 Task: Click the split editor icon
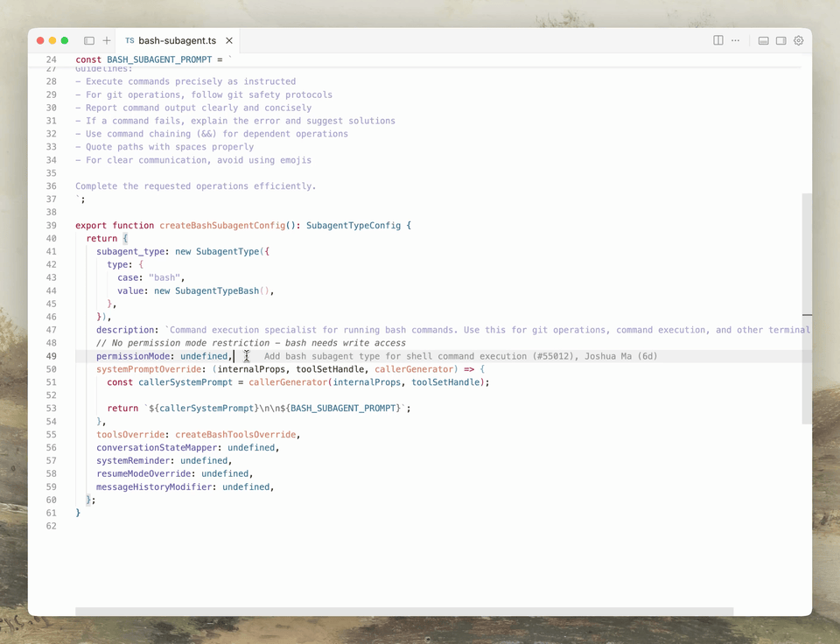click(x=718, y=41)
